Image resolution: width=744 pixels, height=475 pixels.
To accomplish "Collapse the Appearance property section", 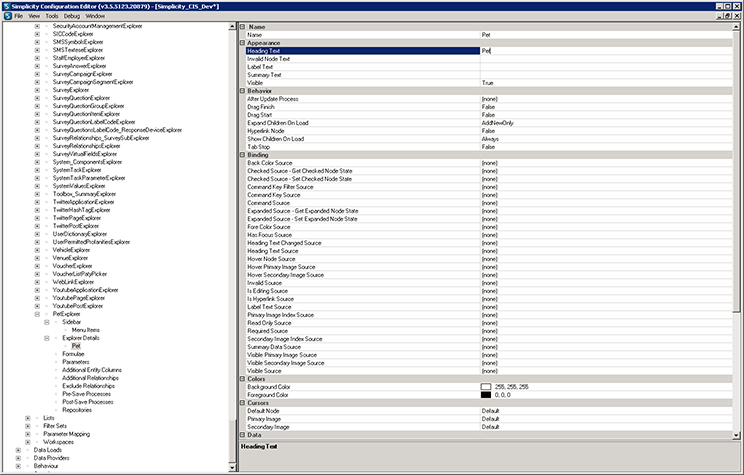I will pyautogui.click(x=242, y=43).
